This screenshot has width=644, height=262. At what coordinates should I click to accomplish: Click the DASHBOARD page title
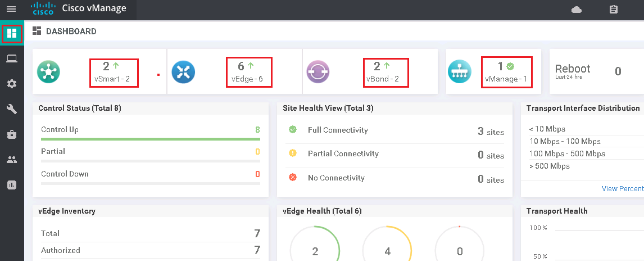coord(71,31)
